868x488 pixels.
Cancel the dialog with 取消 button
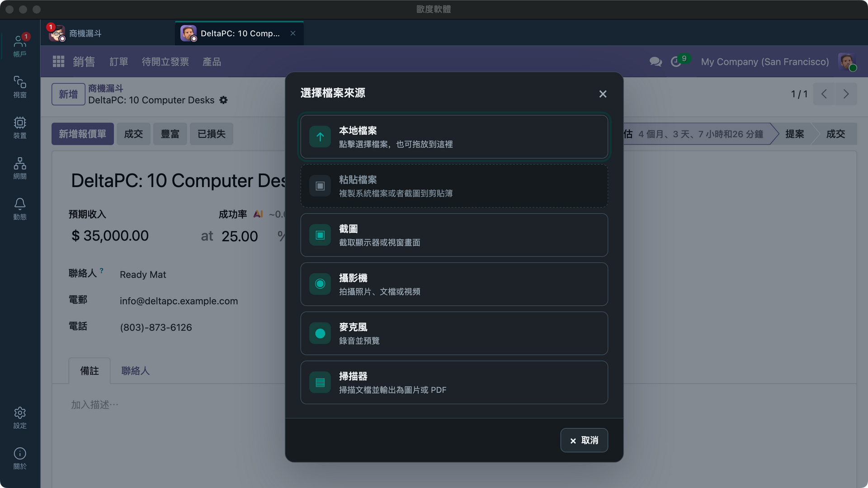(584, 440)
